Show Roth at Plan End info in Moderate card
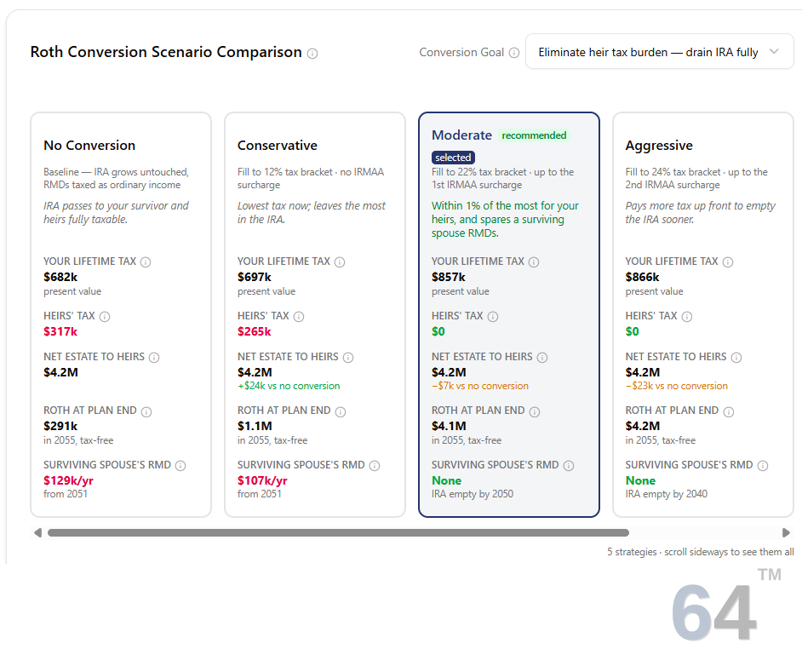This screenshot has height=672, width=802. pyautogui.click(x=535, y=411)
